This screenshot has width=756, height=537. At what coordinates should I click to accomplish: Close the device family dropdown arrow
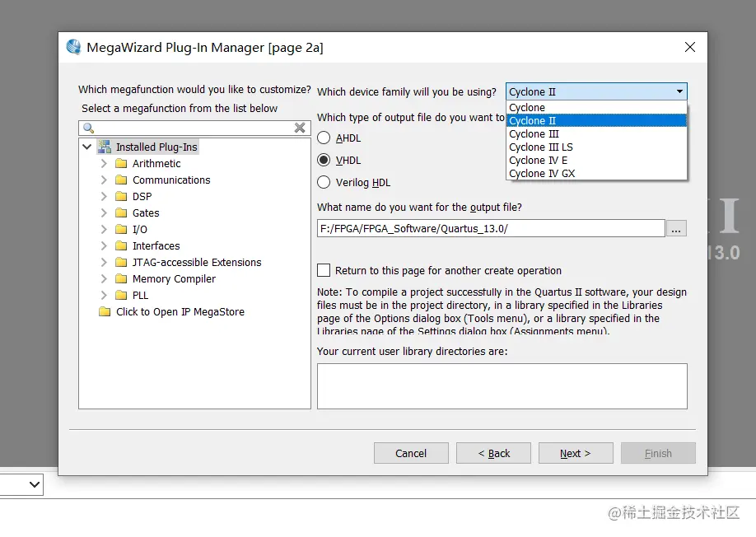point(679,91)
